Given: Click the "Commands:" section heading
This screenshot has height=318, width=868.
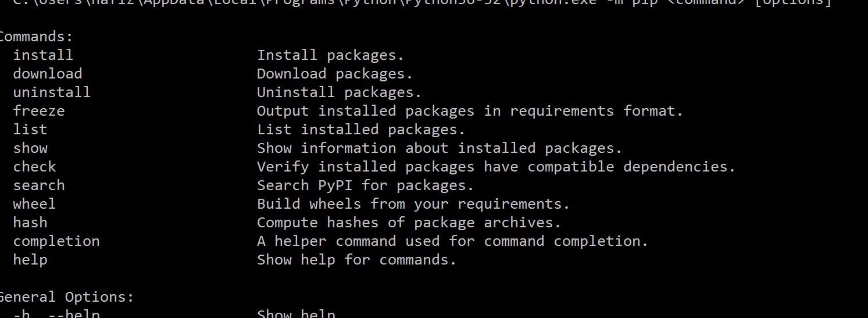Looking at the screenshot, I should (x=36, y=37).
